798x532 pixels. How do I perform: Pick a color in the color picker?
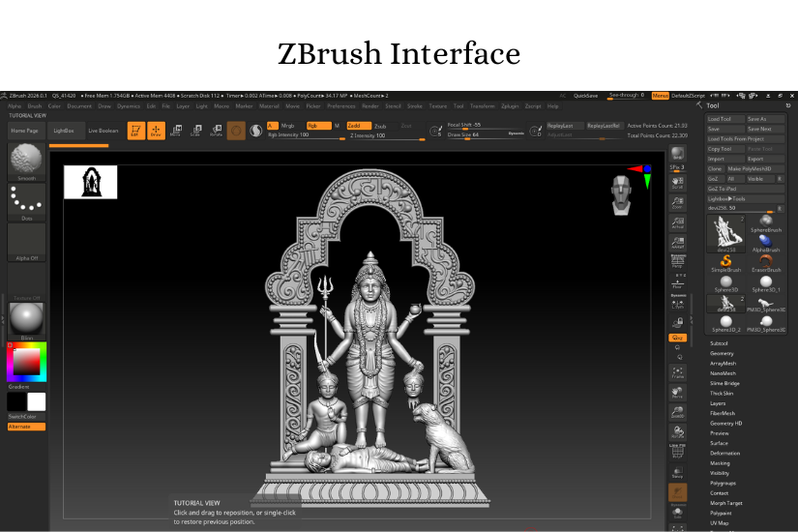click(x=26, y=362)
